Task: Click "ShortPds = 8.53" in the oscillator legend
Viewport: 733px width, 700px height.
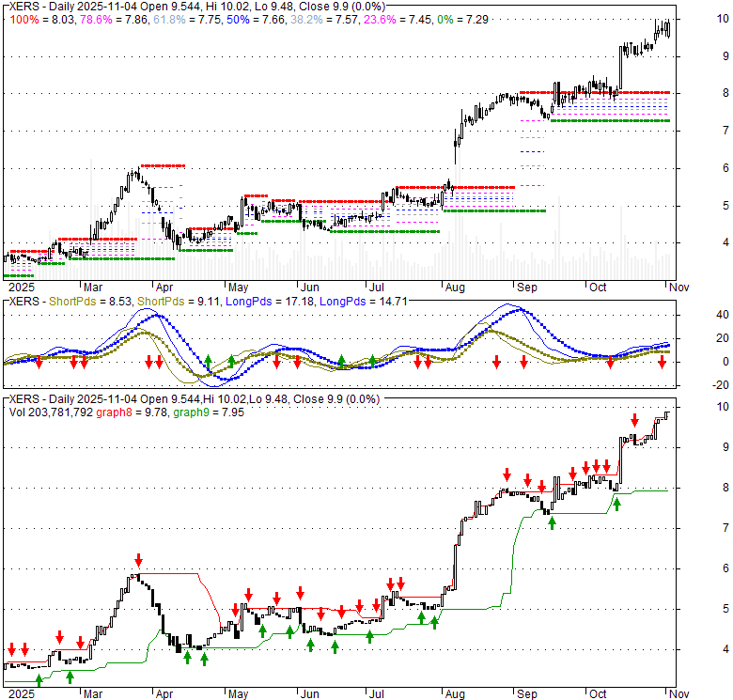Action: point(90,302)
